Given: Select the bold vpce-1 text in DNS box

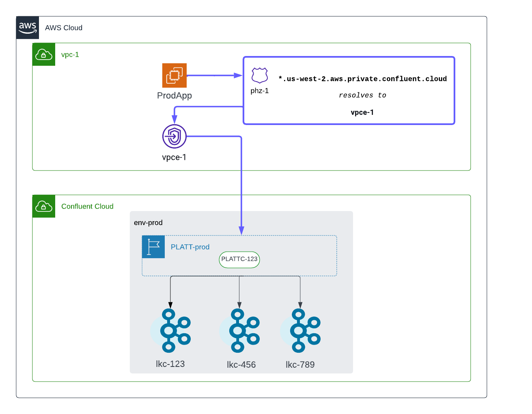Looking at the screenshot, I should (x=362, y=112).
